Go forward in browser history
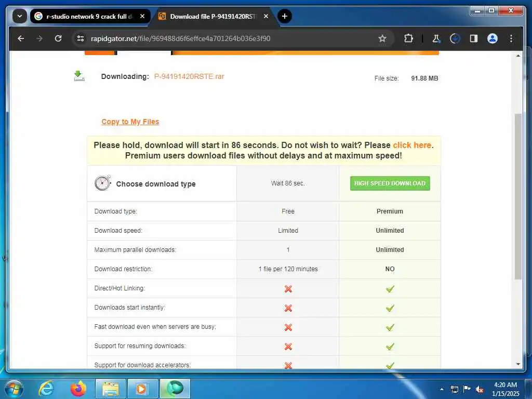Screen dimensions: 532x399 pyautogui.click(x=39, y=38)
